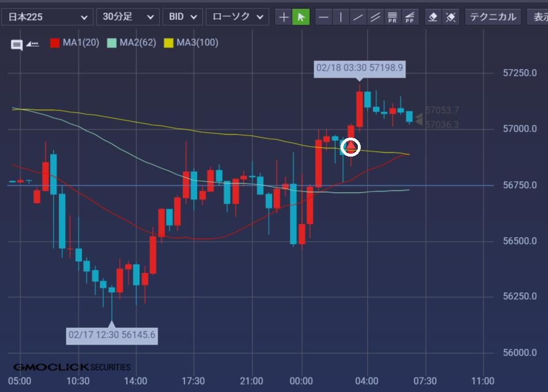Select the crosshair cursor tool
This screenshot has width=548, height=392.
tap(284, 17)
